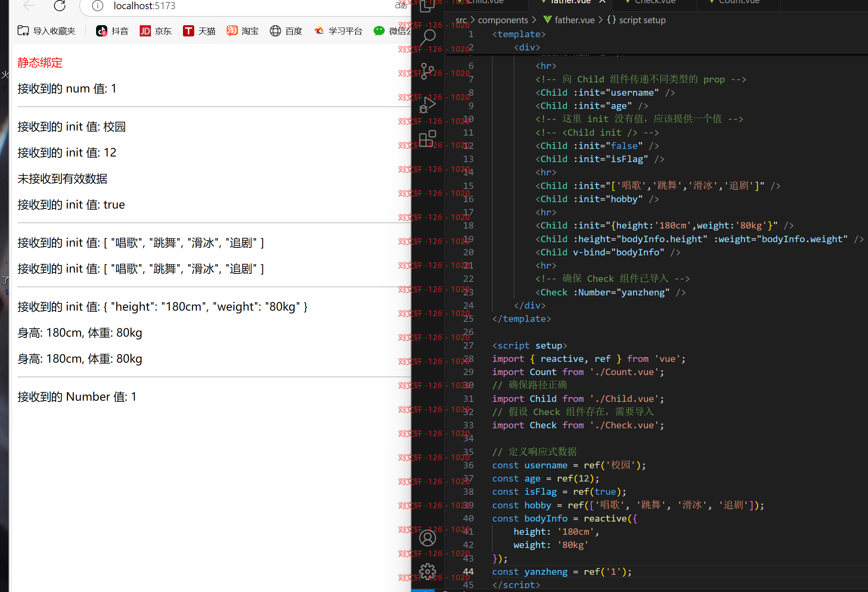
Task: Click the import Count from './Count.vue' line
Action: coord(578,372)
